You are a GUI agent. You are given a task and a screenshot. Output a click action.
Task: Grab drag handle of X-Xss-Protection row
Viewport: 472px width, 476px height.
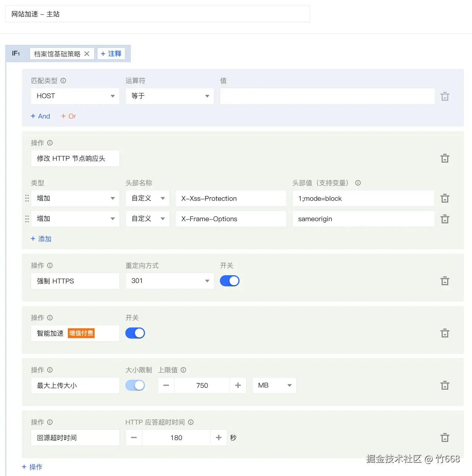(x=27, y=198)
